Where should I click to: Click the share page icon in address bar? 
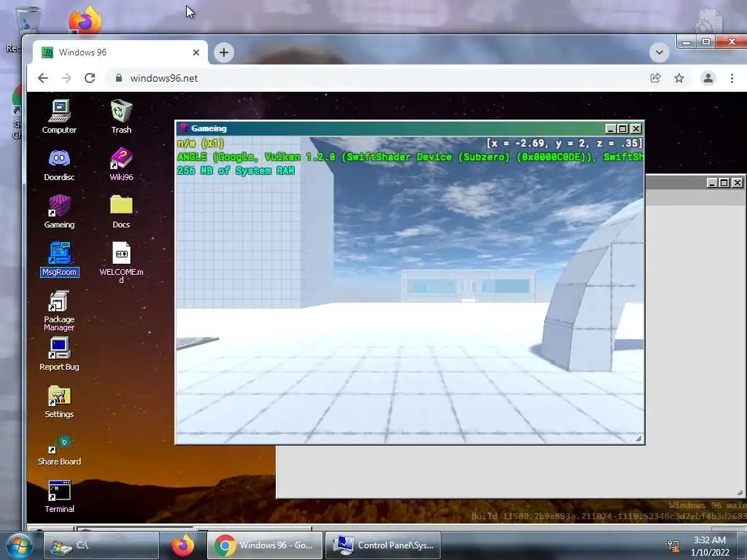[x=656, y=78]
